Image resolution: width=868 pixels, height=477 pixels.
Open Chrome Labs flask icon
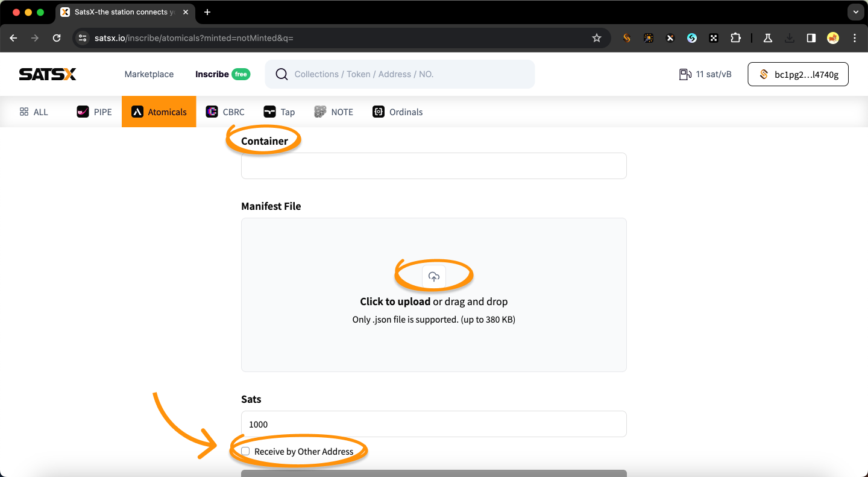pos(767,38)
